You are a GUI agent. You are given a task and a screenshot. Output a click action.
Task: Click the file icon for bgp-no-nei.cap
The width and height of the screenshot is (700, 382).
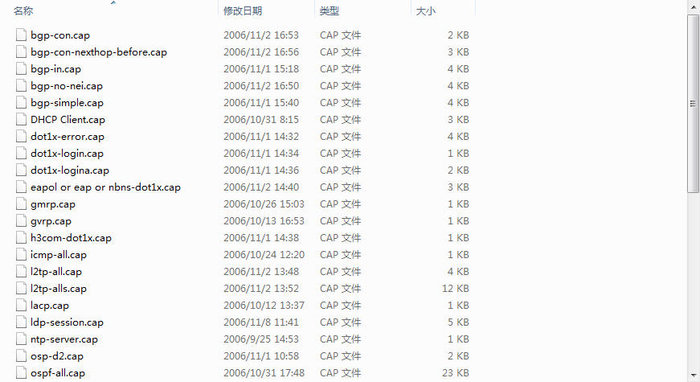coord(21,86)
